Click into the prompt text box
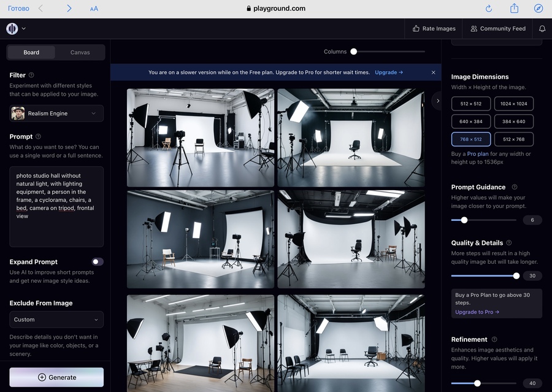 tap(56, 207)
